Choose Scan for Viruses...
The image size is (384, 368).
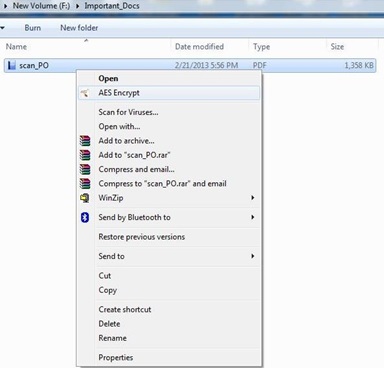point(168,112)
